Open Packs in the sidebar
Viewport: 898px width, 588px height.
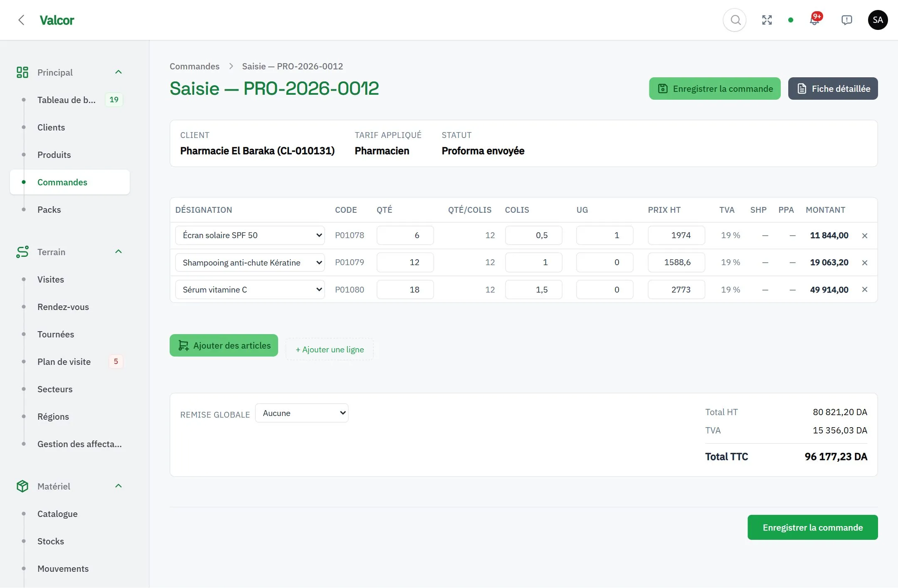point(70,209)
